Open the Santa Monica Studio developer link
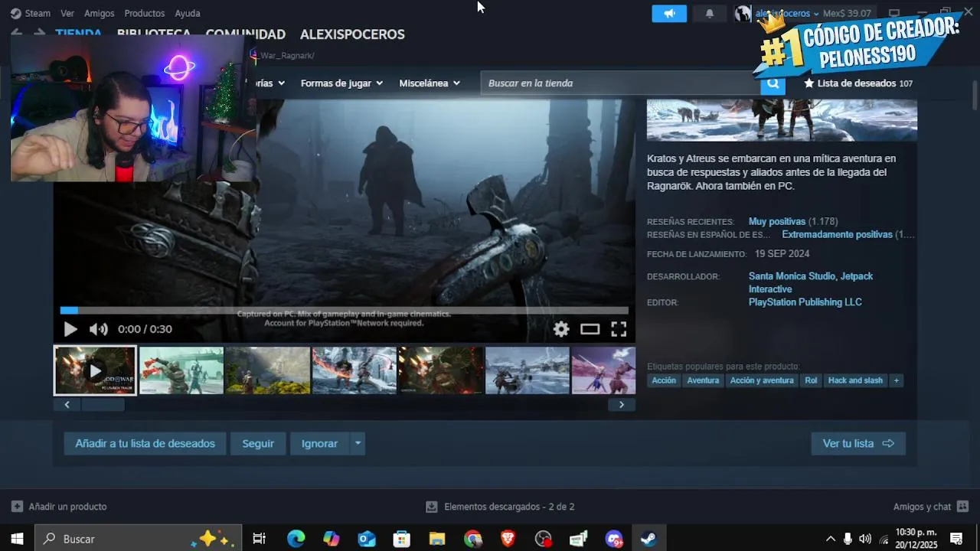The image size is (980, 551). (x=791, y=276)
